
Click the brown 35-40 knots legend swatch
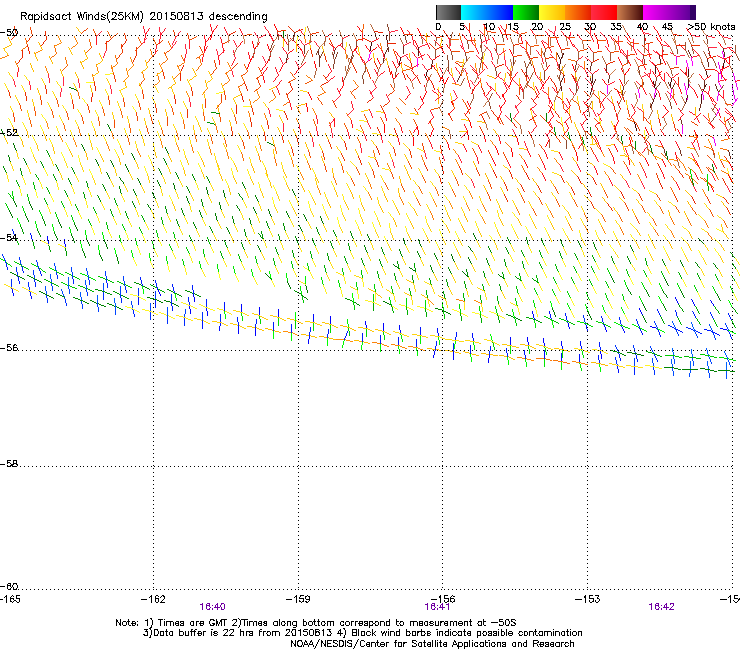[630, 12]
